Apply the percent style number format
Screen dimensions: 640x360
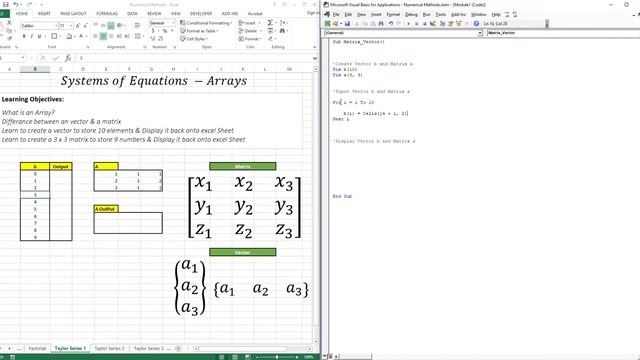tap(165, 31)
